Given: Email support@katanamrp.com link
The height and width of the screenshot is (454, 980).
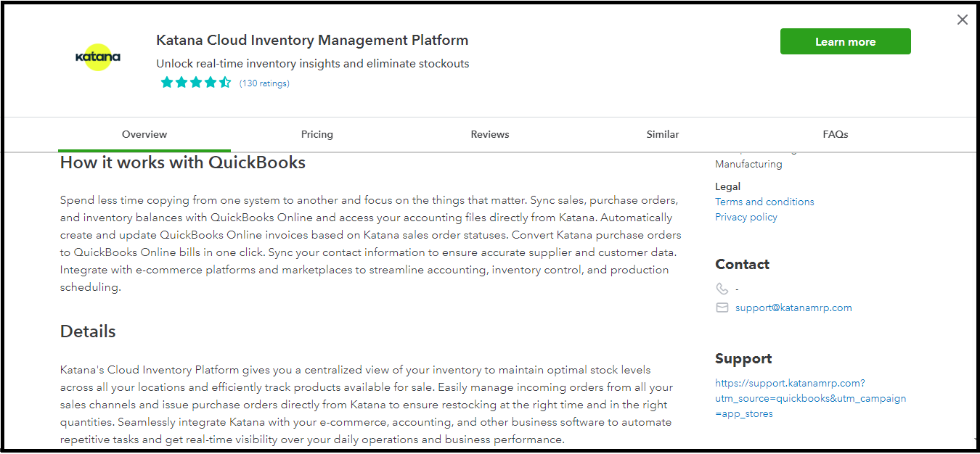Looking at the screenshot, I should click(793, 308).
